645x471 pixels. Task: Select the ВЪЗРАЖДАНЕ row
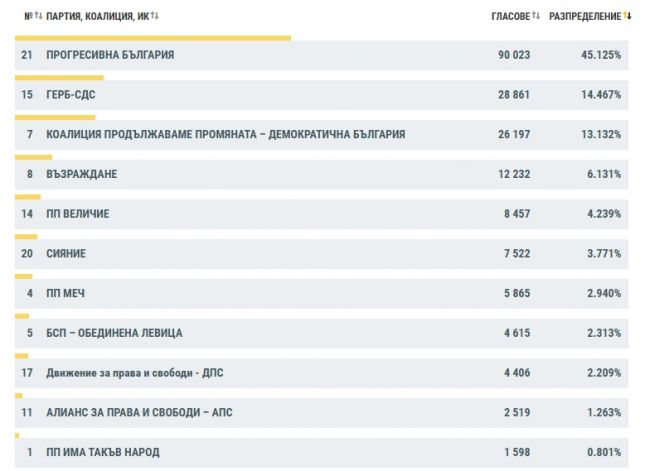click(82, 174)
